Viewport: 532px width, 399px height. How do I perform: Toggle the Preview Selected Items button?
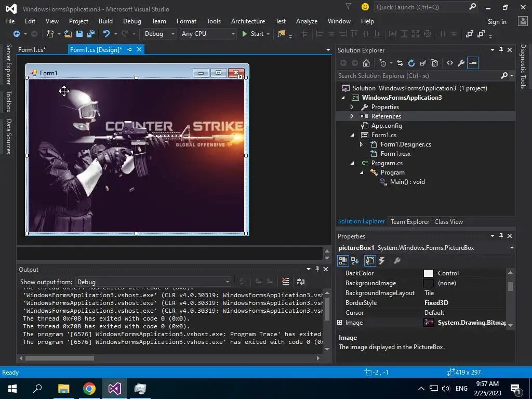tap(473, 63)
